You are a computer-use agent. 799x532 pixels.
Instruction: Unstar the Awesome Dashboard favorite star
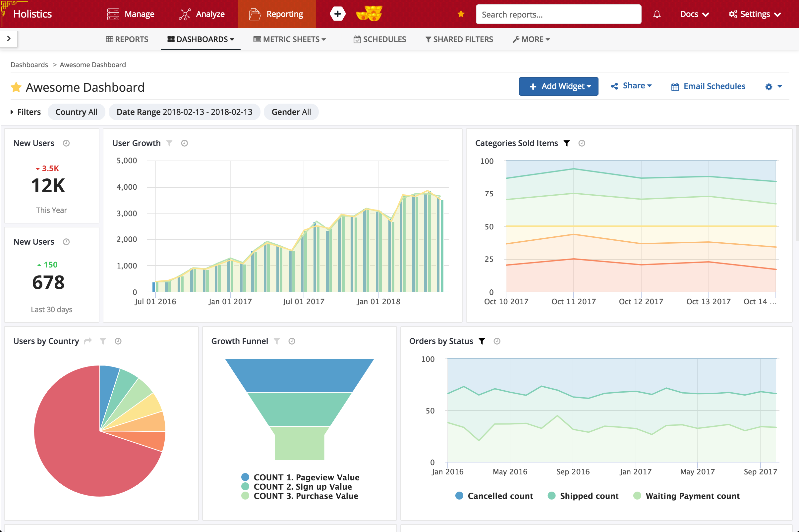(x=16, y=87)
